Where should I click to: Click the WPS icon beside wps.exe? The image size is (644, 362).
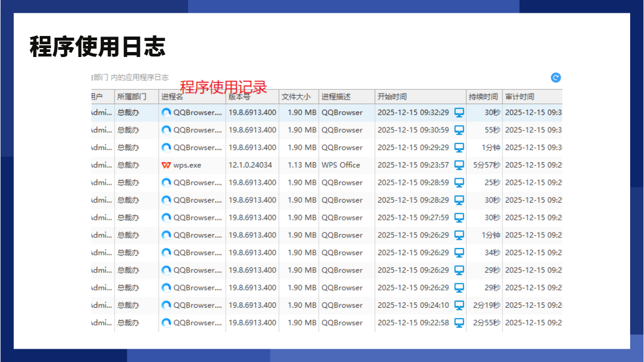coord(166,165)
